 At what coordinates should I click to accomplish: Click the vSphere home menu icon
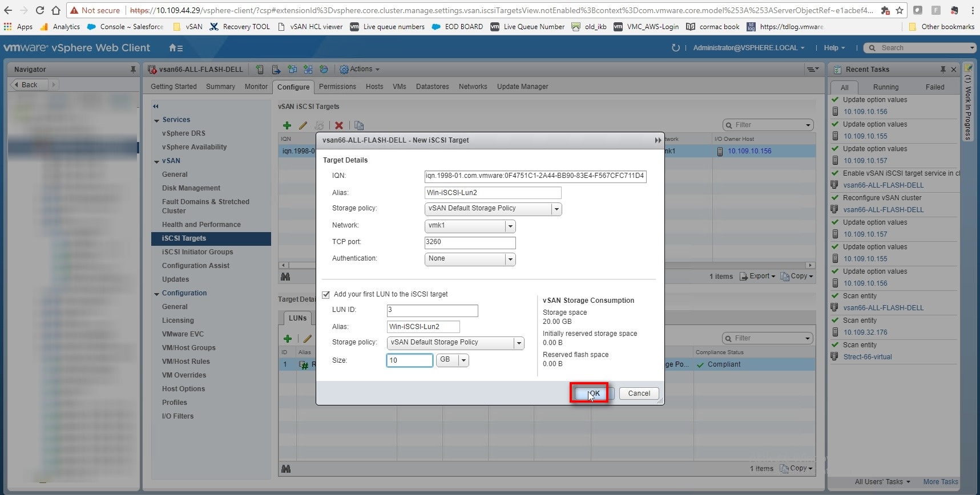176,48
